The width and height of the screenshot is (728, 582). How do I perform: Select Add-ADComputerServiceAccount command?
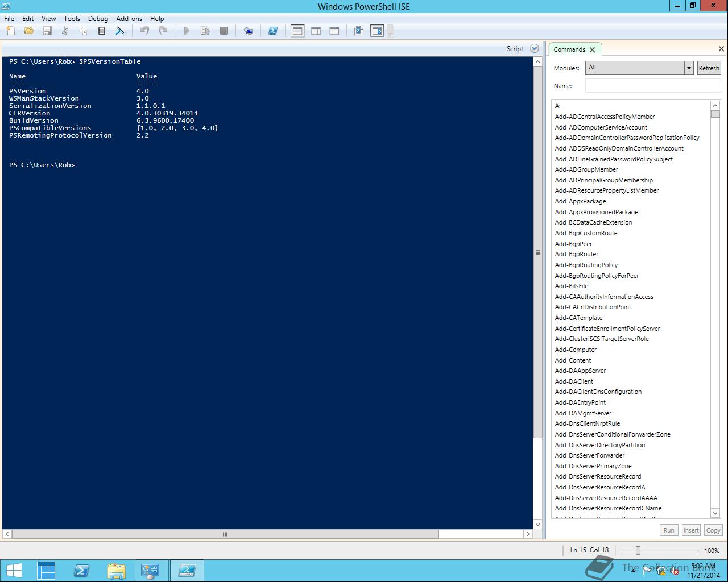click(x=601, y=127)
